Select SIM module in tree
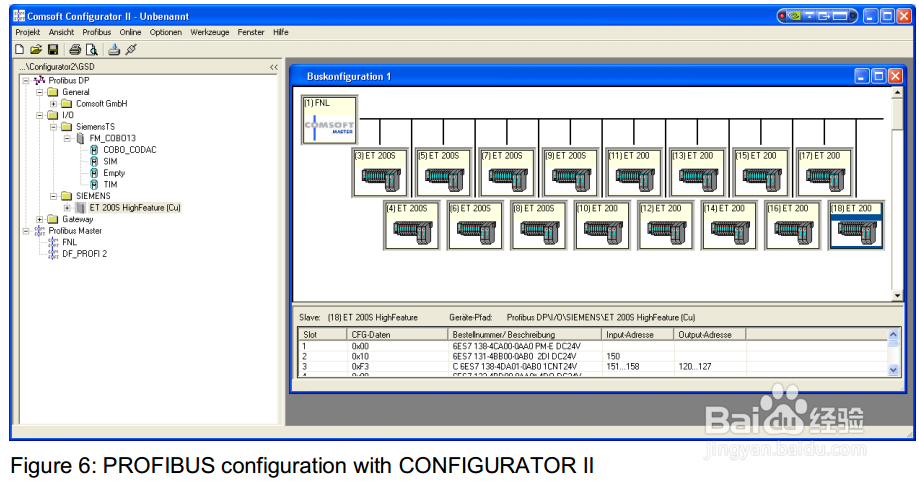919x481 pixels. (110, 162)
